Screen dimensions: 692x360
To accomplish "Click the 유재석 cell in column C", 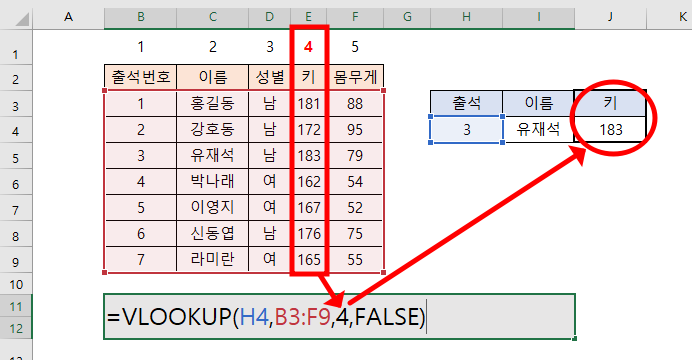I will pyautogui.click(x=212, y=156).
